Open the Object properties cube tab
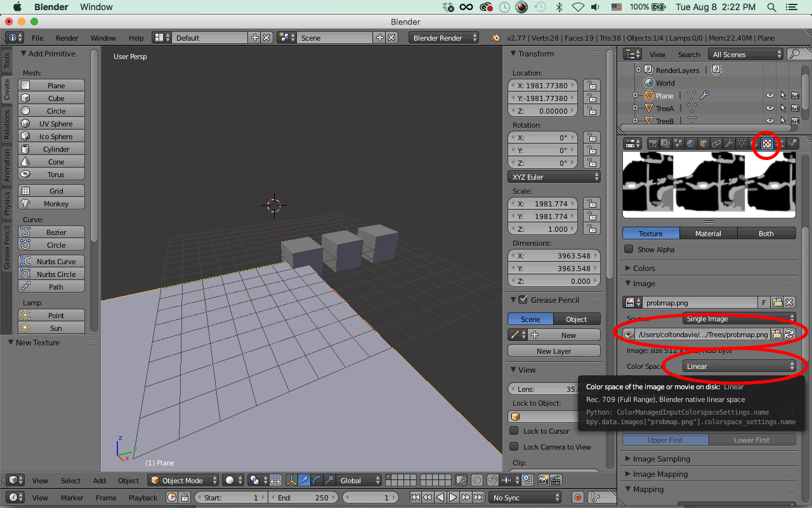The width and height of the screenshot is (812, 508). [x=704, y=144]
